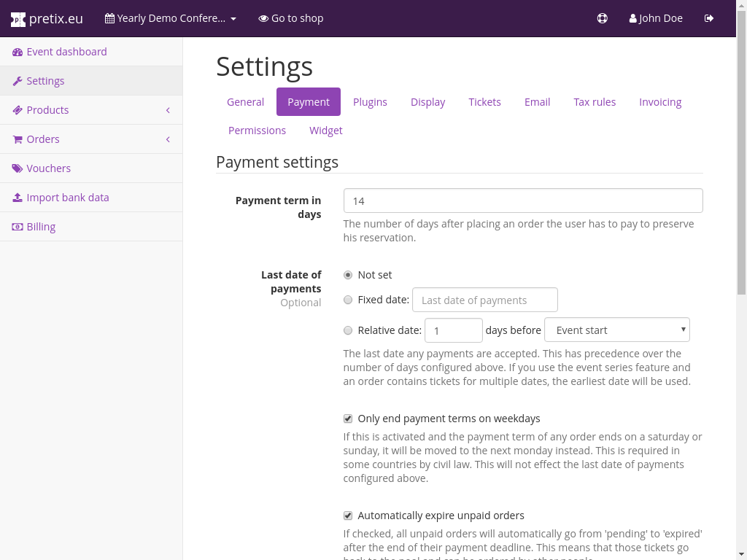The height and width of the screenshot is (560, 747).
Task: Click the Import bank data upload icon
Action: click(18, 197)
